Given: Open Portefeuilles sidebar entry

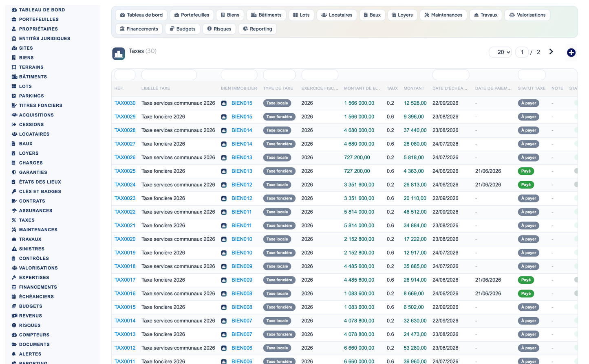Looking at the screenshot, I should pyautogui.click(x=35, y=20).
